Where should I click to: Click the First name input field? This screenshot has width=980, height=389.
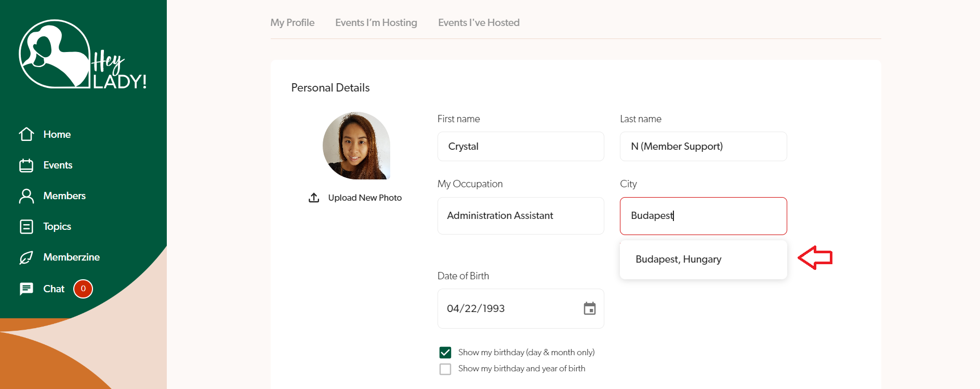pyautogui.click(x=521, y=147)
